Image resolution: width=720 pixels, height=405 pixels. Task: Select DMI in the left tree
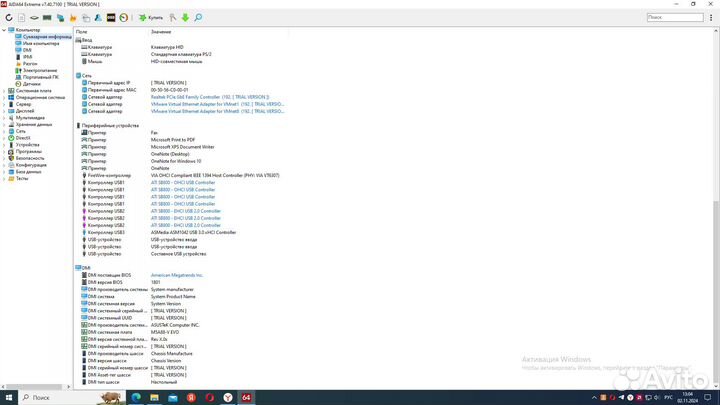click(x=27, y=49)
